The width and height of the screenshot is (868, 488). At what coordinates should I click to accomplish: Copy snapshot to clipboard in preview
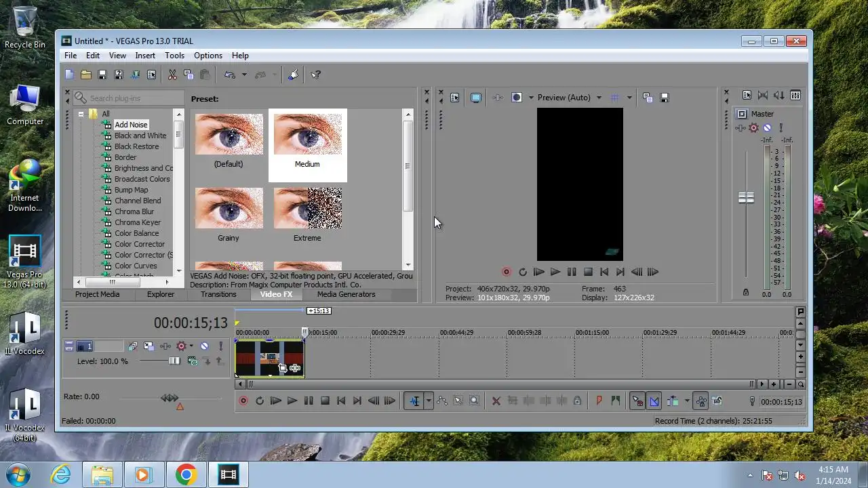tap(648, 98)
